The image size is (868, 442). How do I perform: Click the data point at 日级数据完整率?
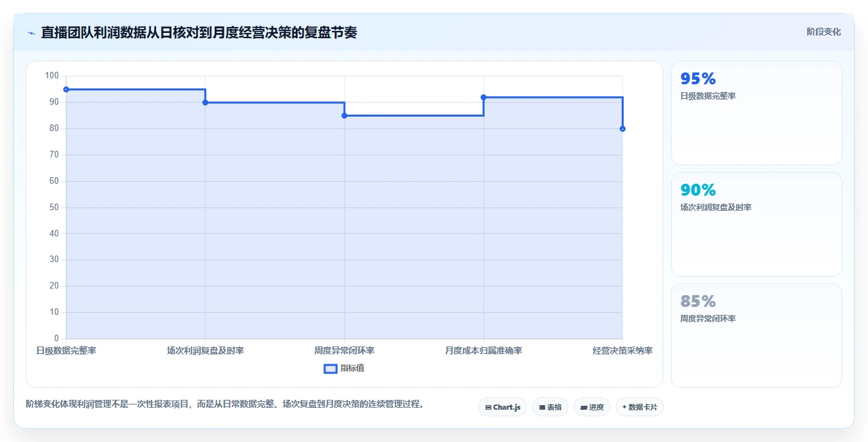(66, 90)
